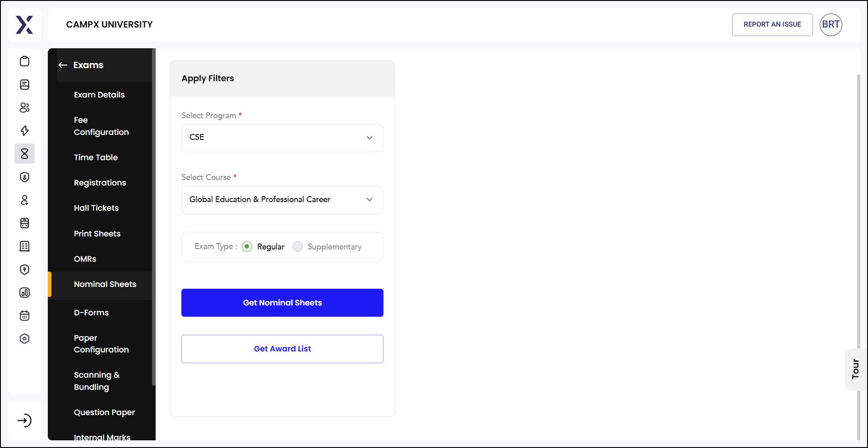The width and height of the screenshot is (868, 448).
Task: Click the Get Award List button
Action: [282, 349]
